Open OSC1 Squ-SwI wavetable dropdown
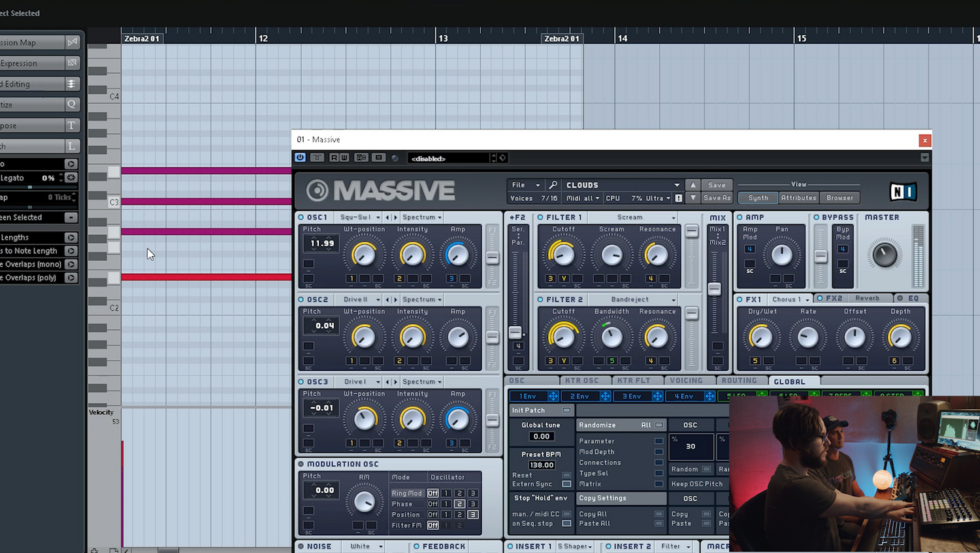980x553 pixels. (360, 217)
